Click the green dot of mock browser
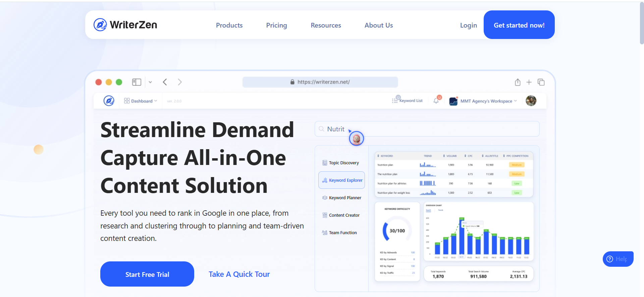 point(119,82)
